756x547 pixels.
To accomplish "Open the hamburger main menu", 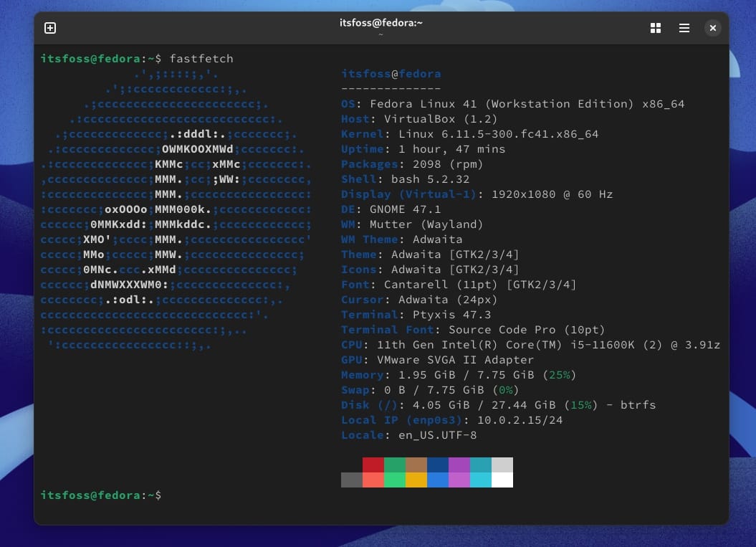I will click(x=684, y=28).
